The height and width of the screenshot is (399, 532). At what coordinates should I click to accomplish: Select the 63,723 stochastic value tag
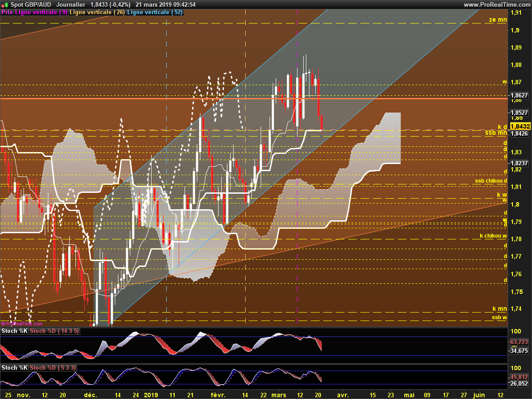519,342
